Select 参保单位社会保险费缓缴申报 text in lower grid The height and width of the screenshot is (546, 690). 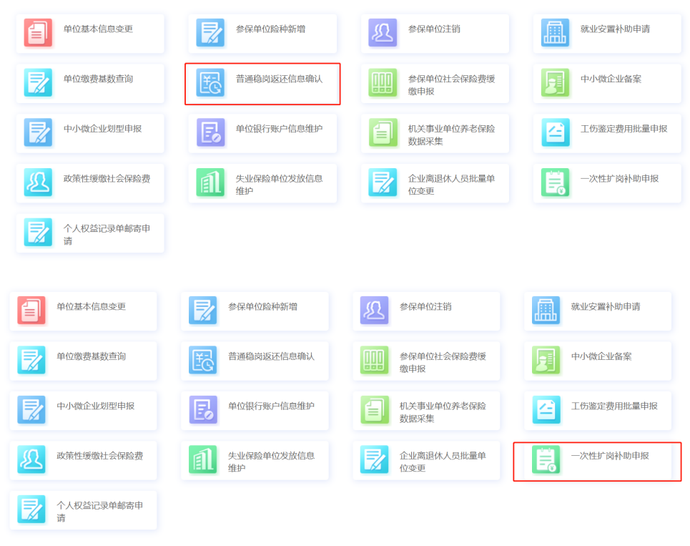(443, 363)
